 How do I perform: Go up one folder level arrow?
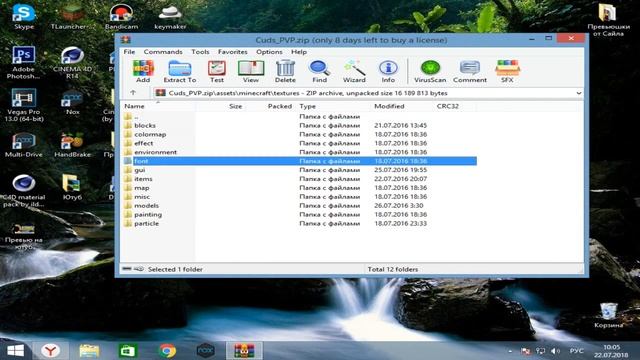(133, 93)
